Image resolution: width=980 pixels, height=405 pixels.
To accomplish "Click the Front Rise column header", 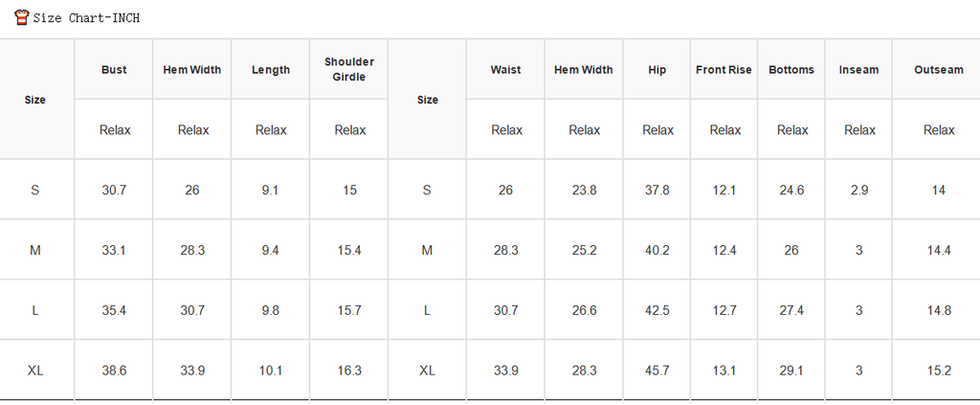I will point(724,70).
